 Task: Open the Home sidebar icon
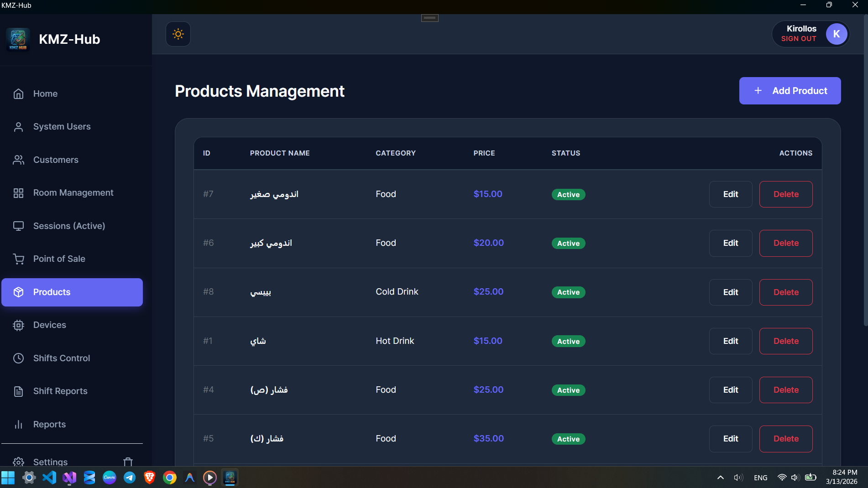point(18,93)
